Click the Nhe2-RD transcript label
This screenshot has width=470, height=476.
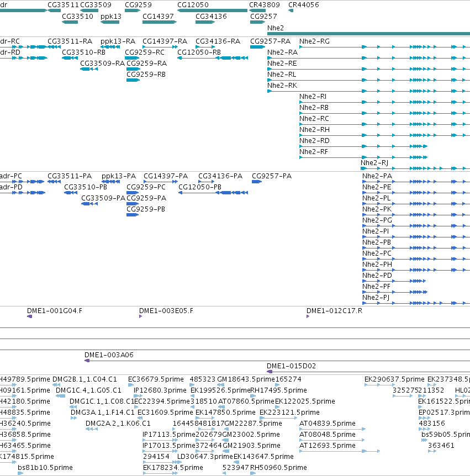click(314, 141)
